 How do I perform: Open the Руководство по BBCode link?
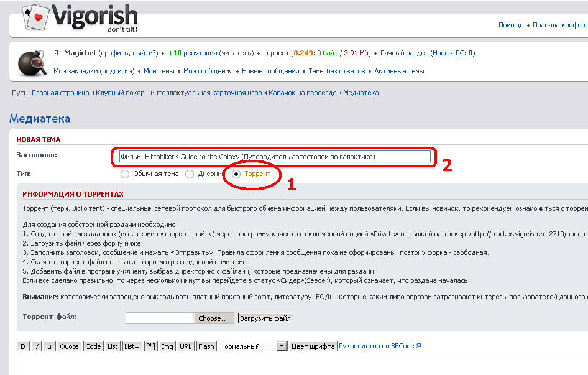(377, 346)
